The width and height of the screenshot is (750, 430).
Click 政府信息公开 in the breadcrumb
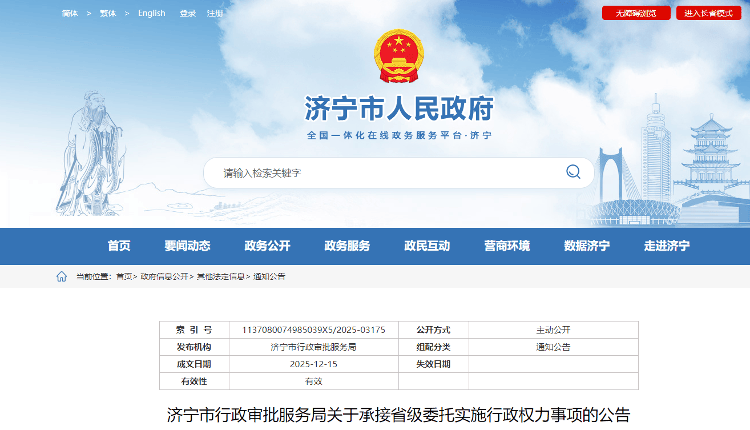164,277
